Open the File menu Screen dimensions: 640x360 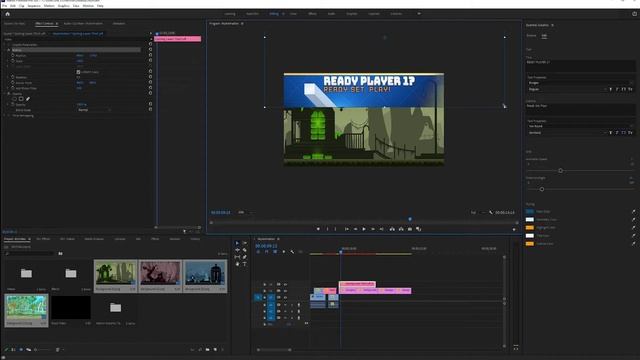(4, 6)
